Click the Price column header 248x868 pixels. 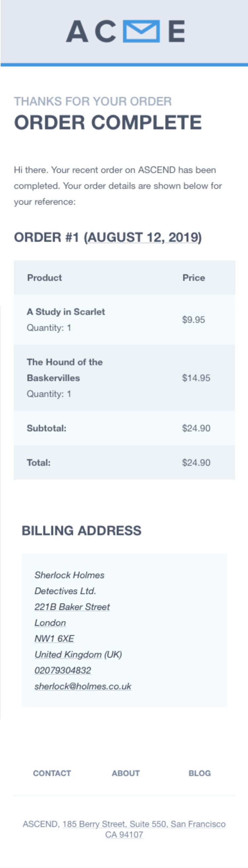(194, 278)
